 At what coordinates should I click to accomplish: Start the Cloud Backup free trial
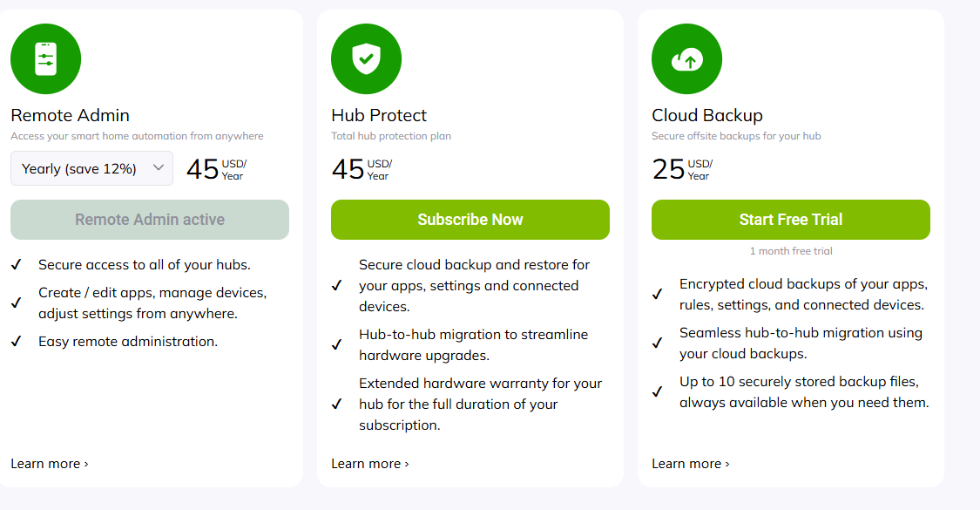click(x=790, y=220)
